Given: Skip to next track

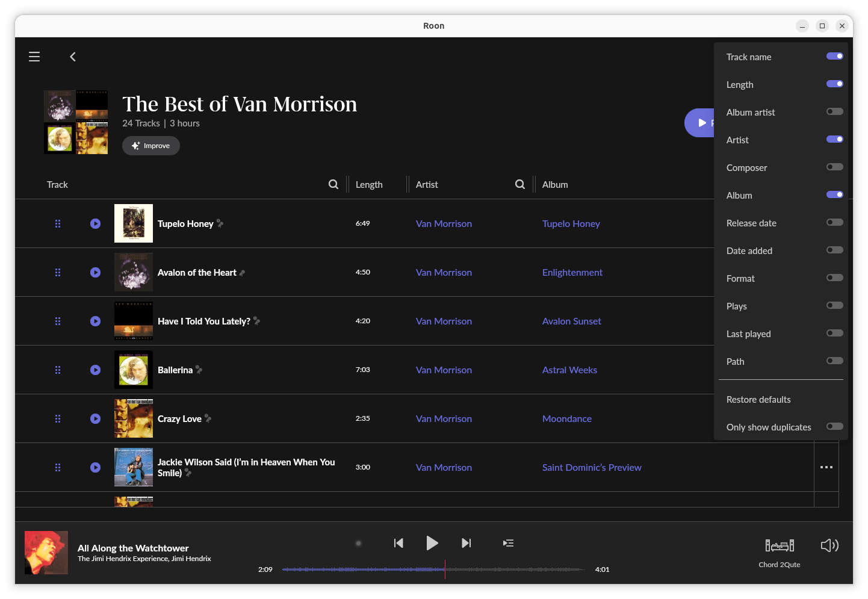Looking at the screenshot, I should [x=467, y=543].
